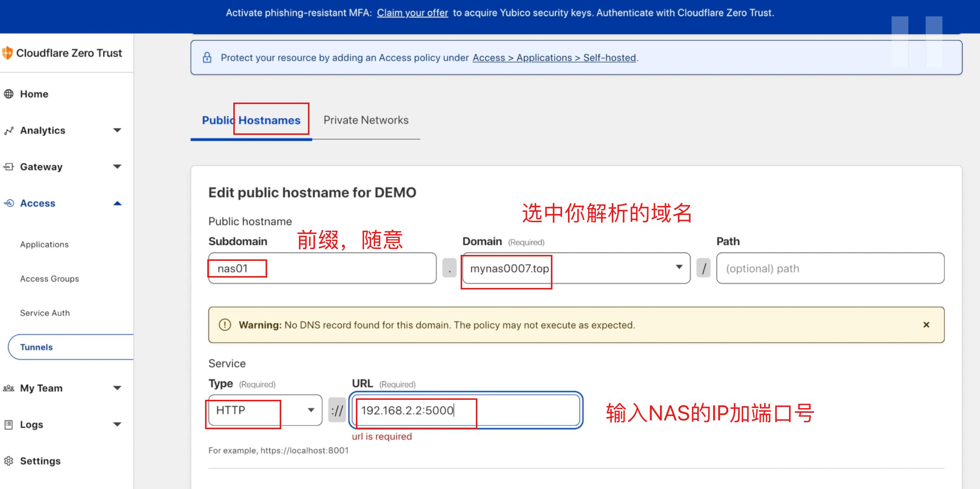
Task: Open Logs via its sidebar icon
Action: (9, 424)
